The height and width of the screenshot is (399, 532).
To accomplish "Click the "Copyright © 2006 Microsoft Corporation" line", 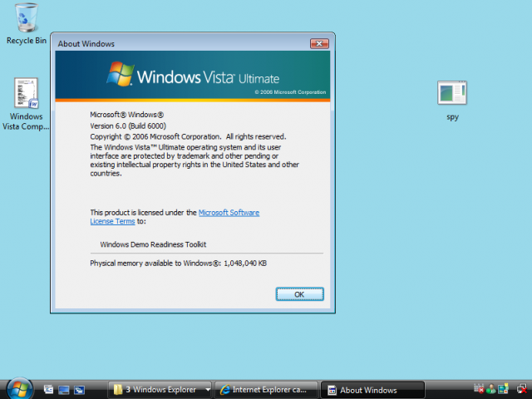I will point(188,136).
